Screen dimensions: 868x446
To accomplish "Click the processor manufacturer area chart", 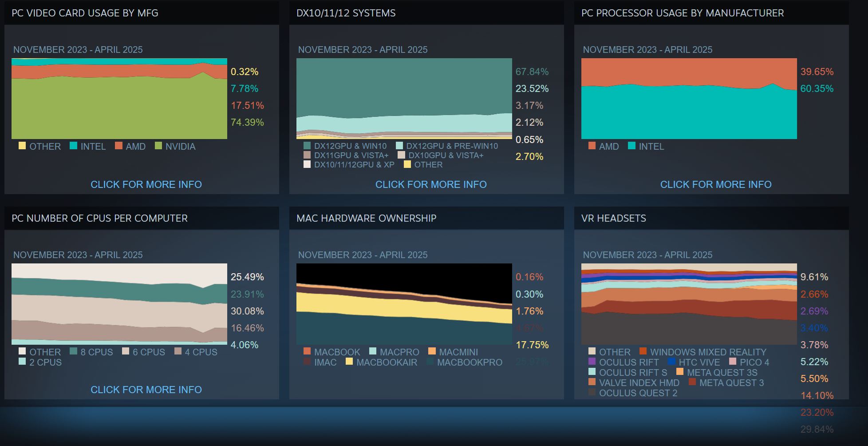I will pyautogui.click(x=689, y=99).
